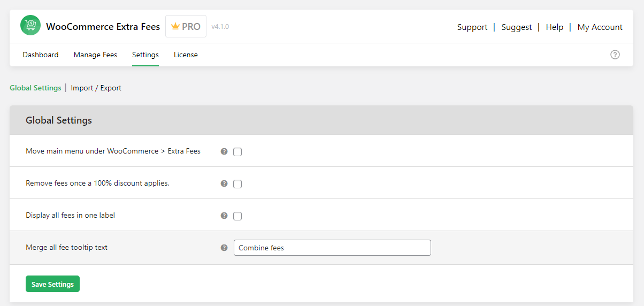Screen dimensions: 644x306
Task: Click 'Remove fees once a 100% discount' label
Action: (97, 183)
